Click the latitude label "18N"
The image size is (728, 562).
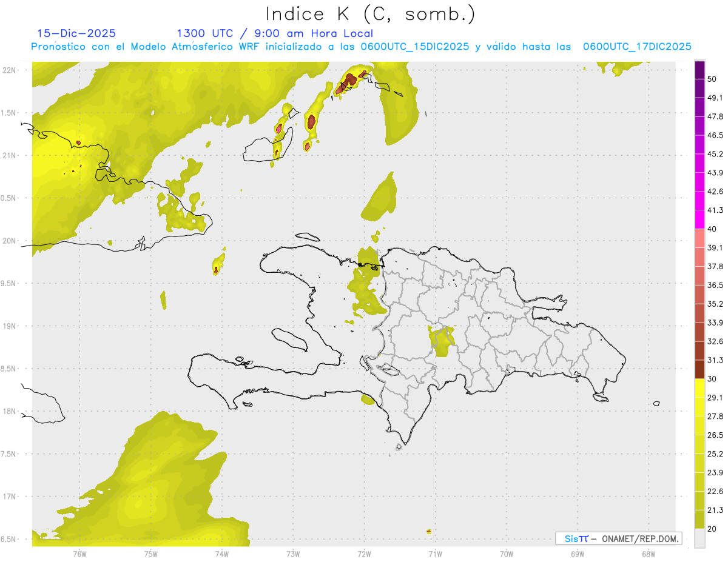coord(10,412)
